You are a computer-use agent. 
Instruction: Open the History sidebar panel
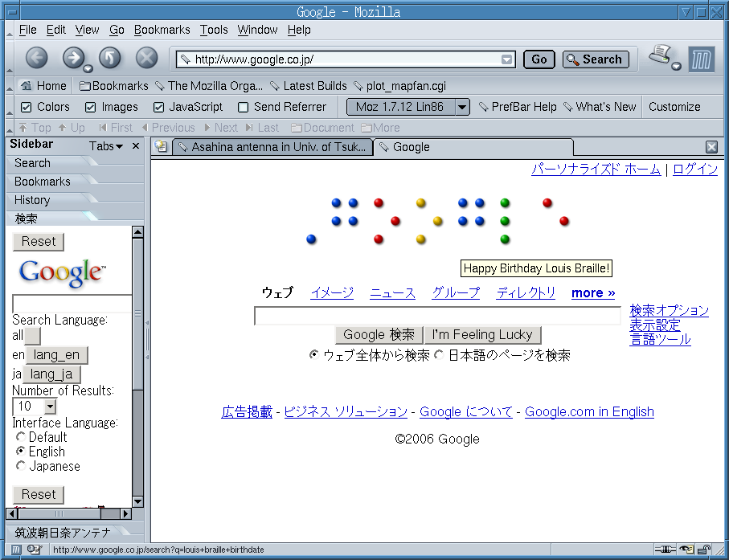(31, 200)
